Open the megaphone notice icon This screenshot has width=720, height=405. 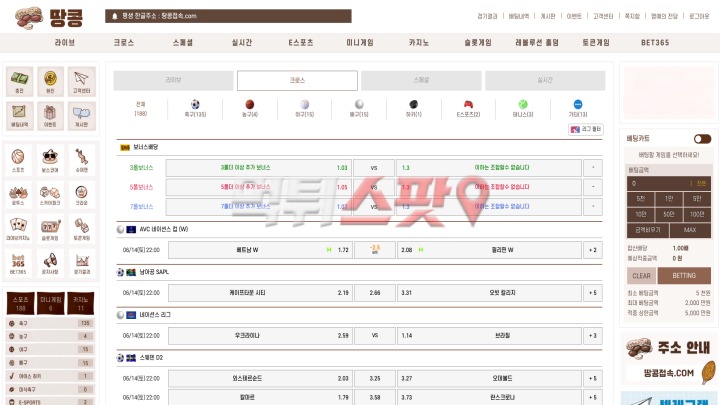(50, 263)
